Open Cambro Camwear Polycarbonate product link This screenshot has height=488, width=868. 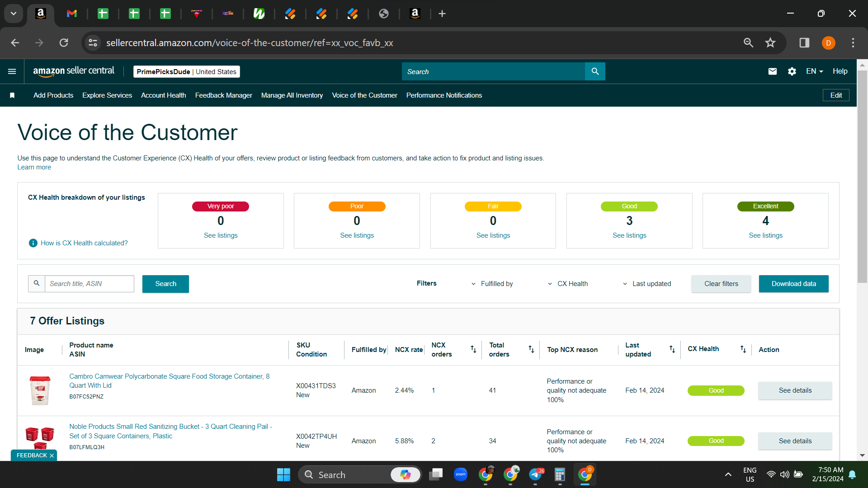pos(170,381)
